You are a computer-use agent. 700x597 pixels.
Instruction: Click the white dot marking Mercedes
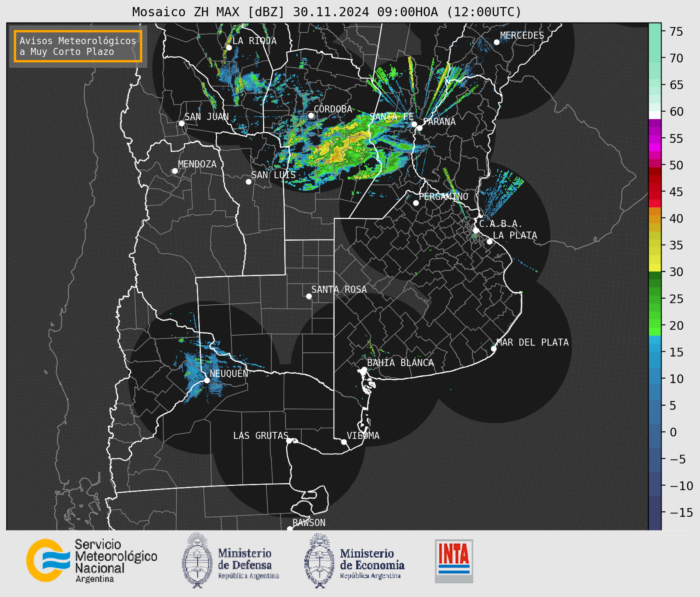point(497,42)
